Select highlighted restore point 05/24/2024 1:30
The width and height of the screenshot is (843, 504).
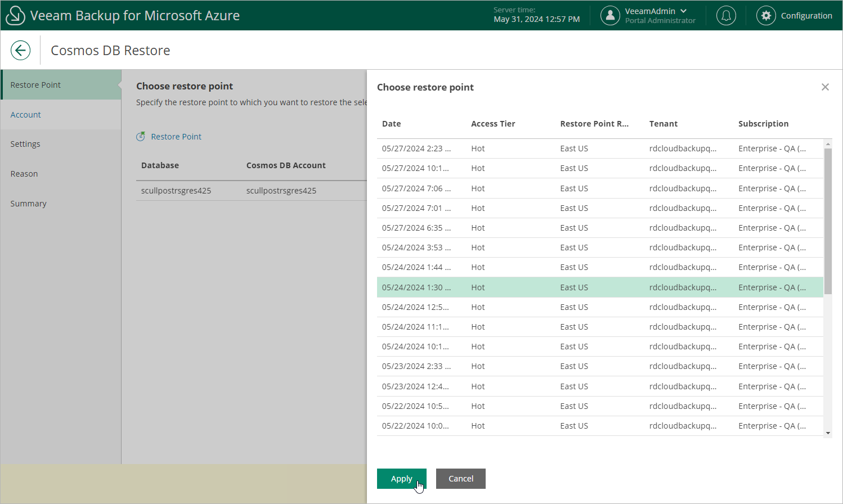(x=600, y=287)
